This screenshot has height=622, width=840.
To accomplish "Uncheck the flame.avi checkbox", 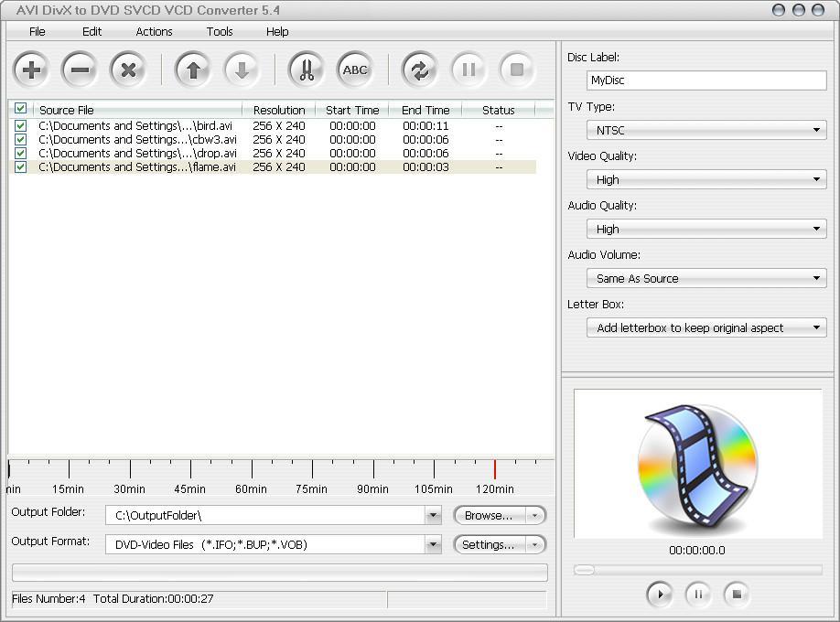I will (x=20, y=167).
